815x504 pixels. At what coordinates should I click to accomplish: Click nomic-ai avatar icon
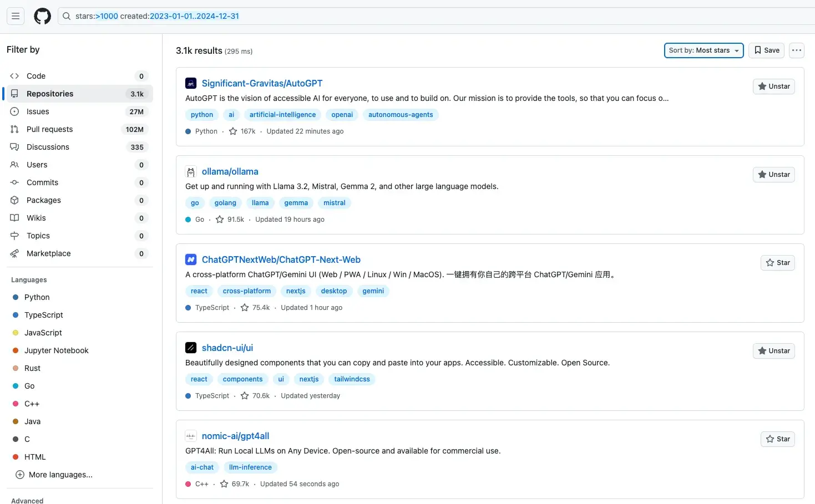click(x=191, y=436)
